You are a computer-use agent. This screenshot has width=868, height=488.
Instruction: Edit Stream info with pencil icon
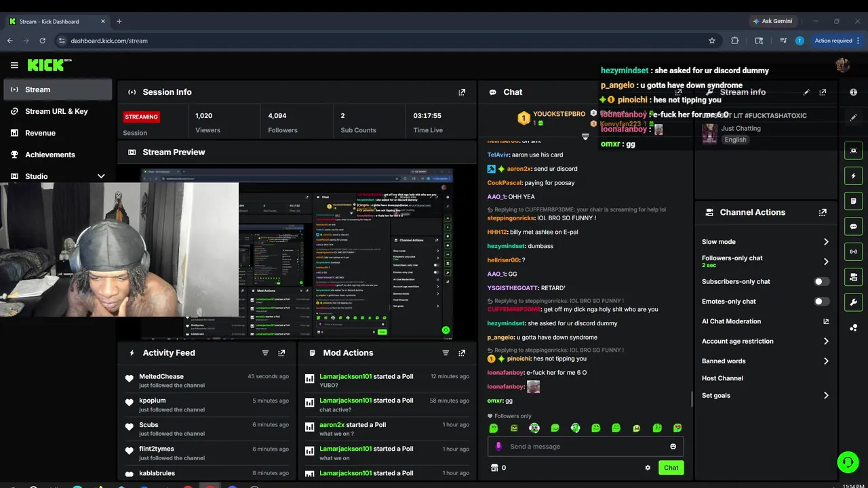point(806,92)
